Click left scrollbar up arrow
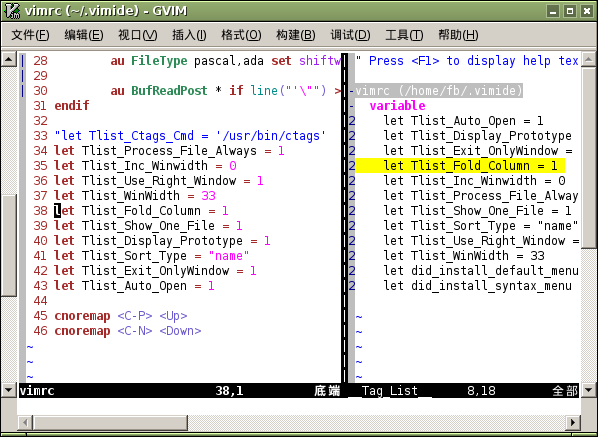The width and height of the screenshot is (598, 437). click(8, 59)
